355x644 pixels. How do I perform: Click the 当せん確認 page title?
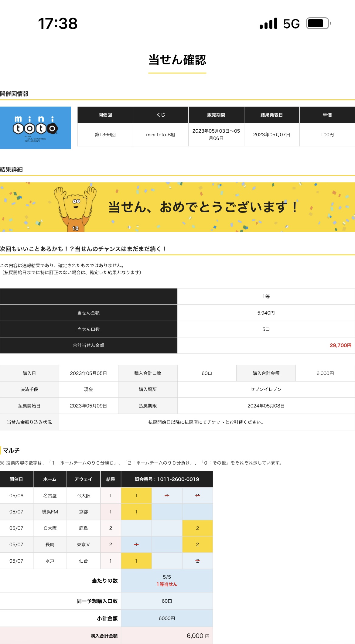coord(177,60)
